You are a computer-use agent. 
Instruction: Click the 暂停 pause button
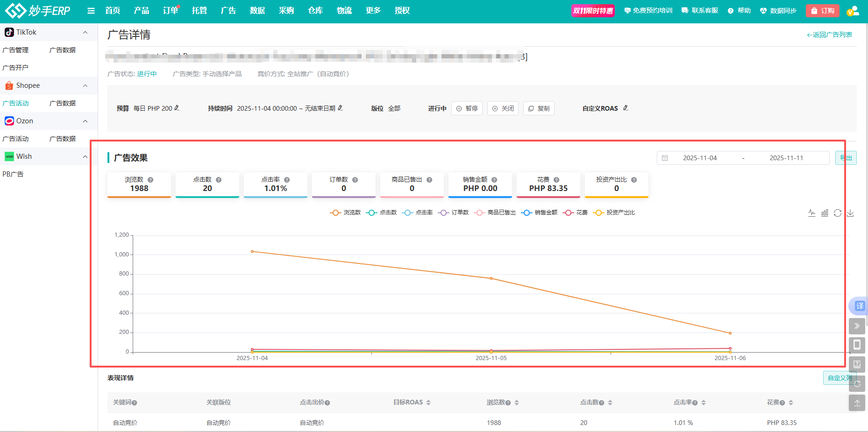467,108
